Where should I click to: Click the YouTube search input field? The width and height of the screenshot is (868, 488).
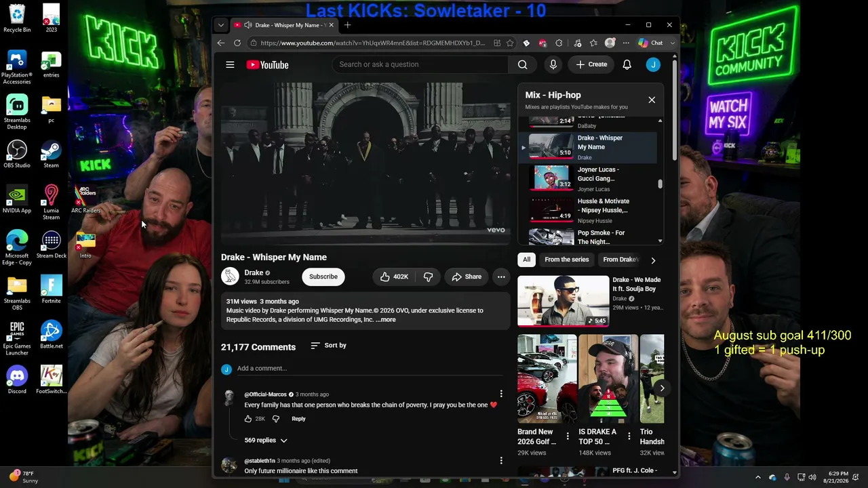point(420,64)
